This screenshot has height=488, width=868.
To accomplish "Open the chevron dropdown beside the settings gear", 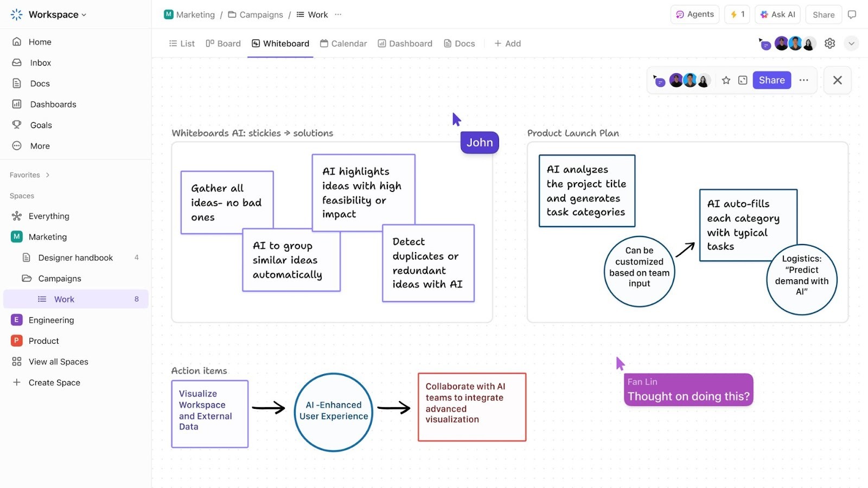I will pos(851,43).
